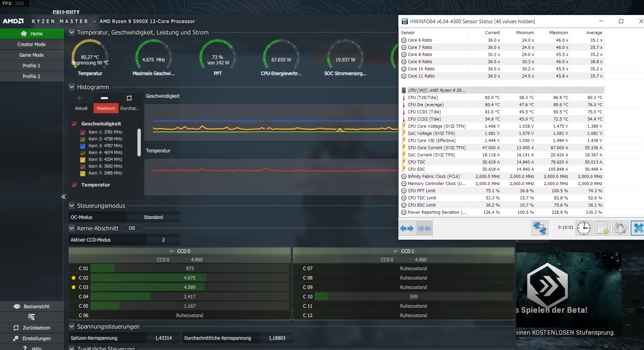Collapse the Spannungssteuerungen section chevron

pyautogui.click(x=72, y=326)
